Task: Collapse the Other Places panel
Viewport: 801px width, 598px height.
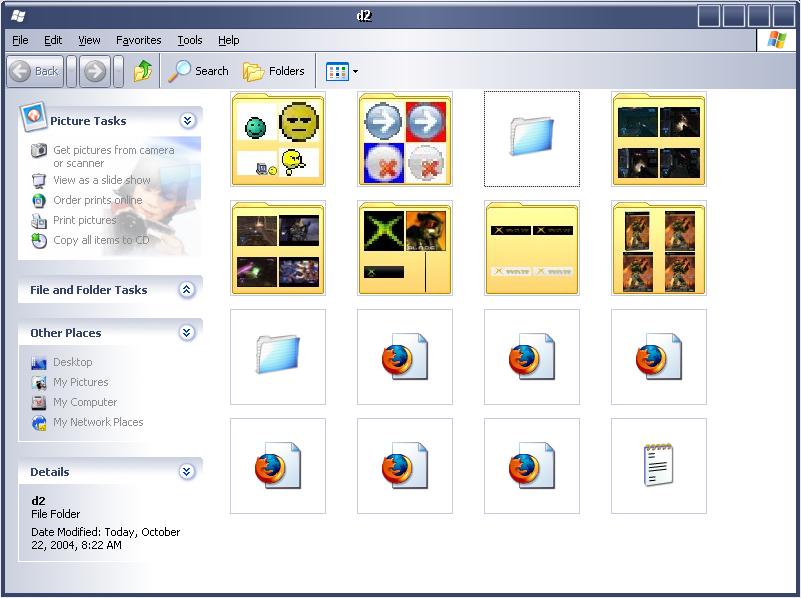Action: (187, 333)
